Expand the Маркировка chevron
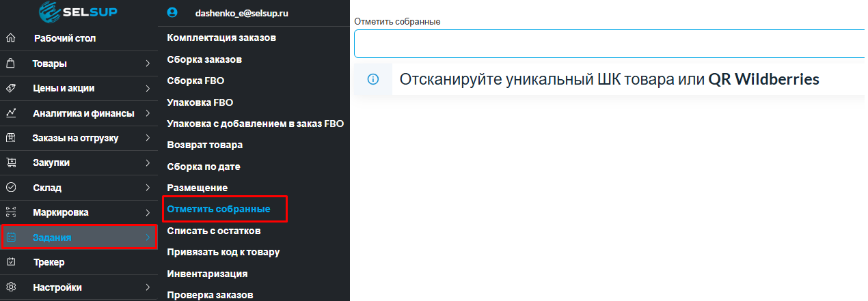This screenshot has height=301, width=868. pos(148,212)
